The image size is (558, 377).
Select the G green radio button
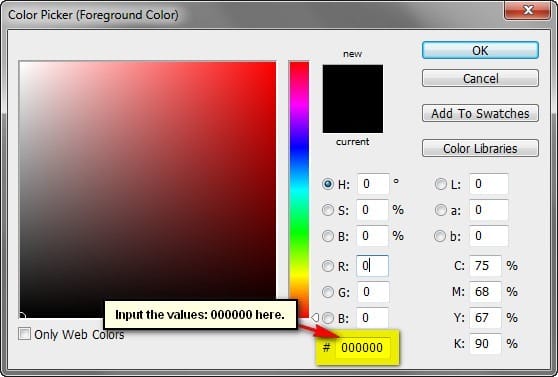tap(328, 292)
